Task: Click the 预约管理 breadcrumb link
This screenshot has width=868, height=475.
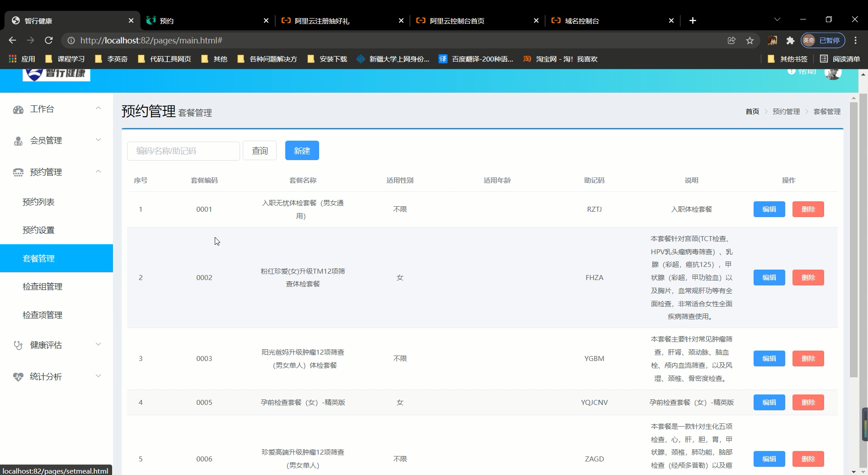Action: click(786, 111)
